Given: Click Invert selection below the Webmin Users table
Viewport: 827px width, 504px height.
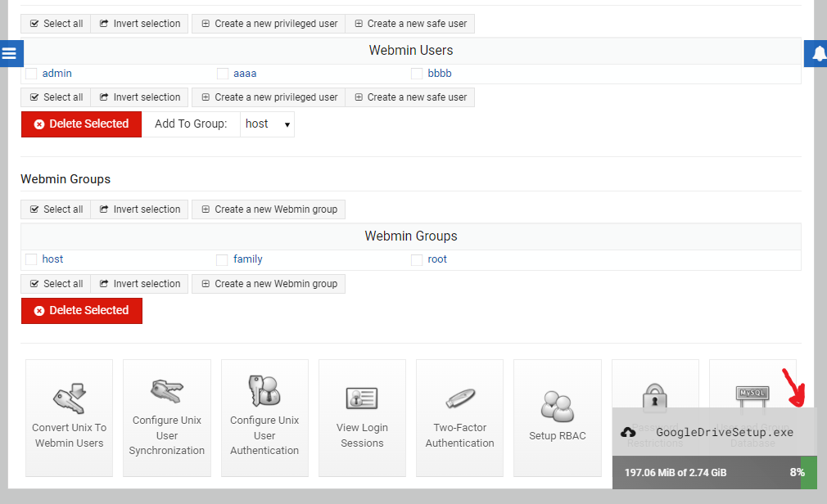Looking at the screenshot, I should [x=139, y=97].
